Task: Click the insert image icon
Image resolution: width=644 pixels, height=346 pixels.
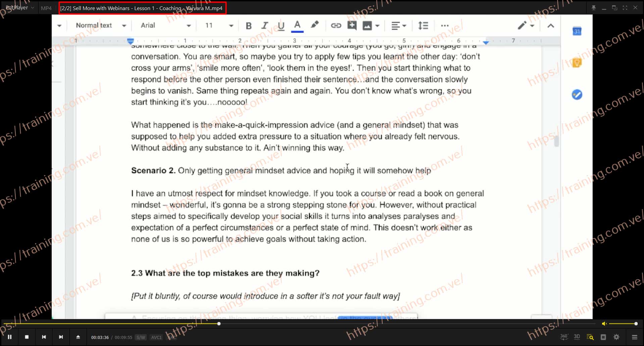Action: point(367,26)
